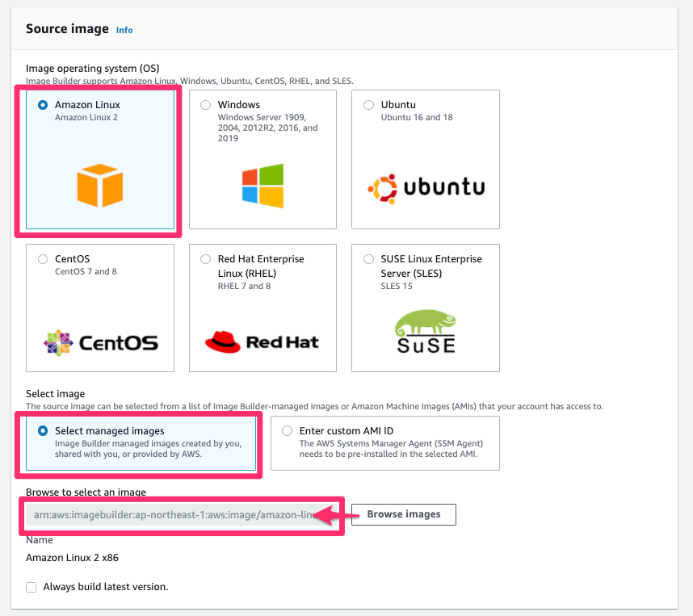Click the SLES 15 description text

(x=397, y=287)
